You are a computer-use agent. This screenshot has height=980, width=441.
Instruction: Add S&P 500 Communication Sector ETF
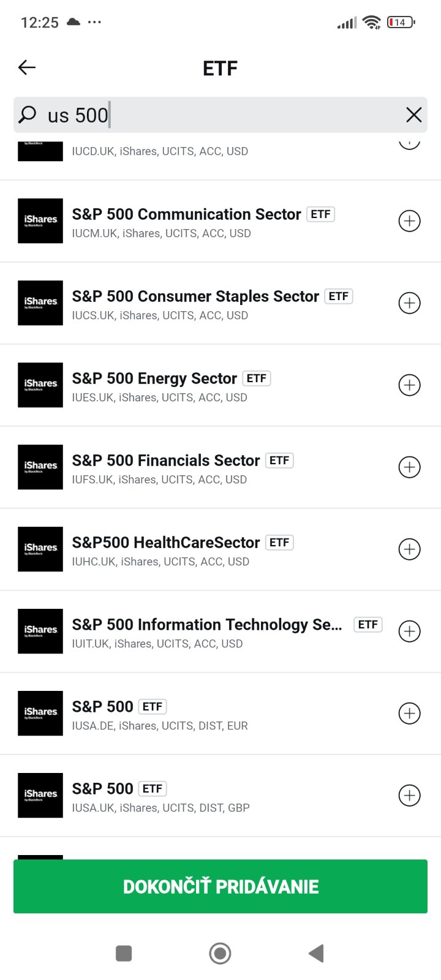pyautogui.click(x=409, y=221)
